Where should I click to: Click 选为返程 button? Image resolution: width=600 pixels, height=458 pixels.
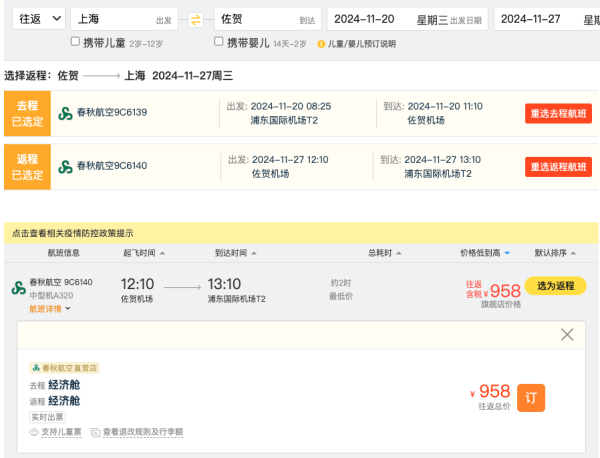point(555,286)
